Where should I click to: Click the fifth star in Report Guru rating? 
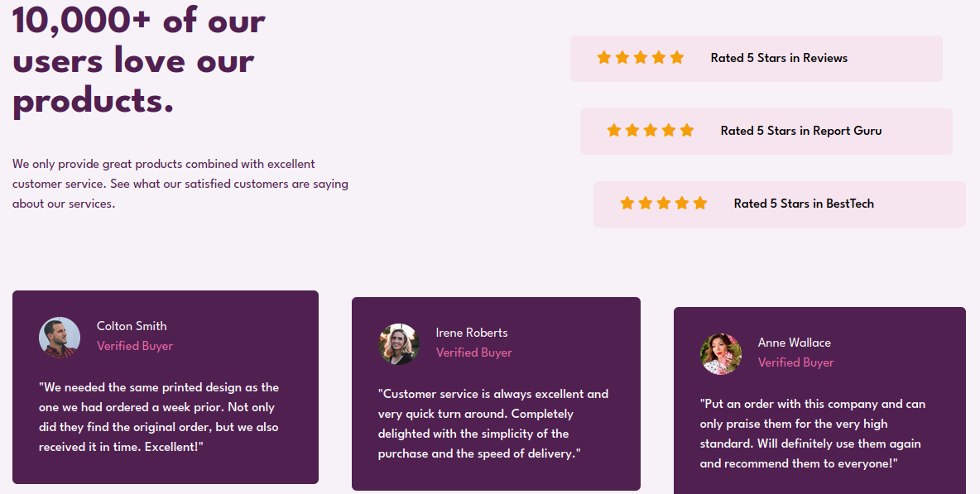pyautogui.click(x=687, y=130)
